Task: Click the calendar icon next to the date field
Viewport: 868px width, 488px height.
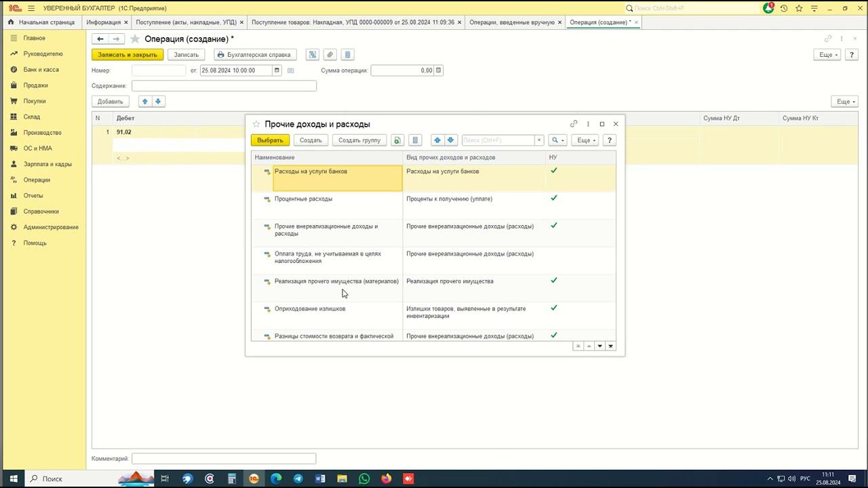Action: pos(277,70)
